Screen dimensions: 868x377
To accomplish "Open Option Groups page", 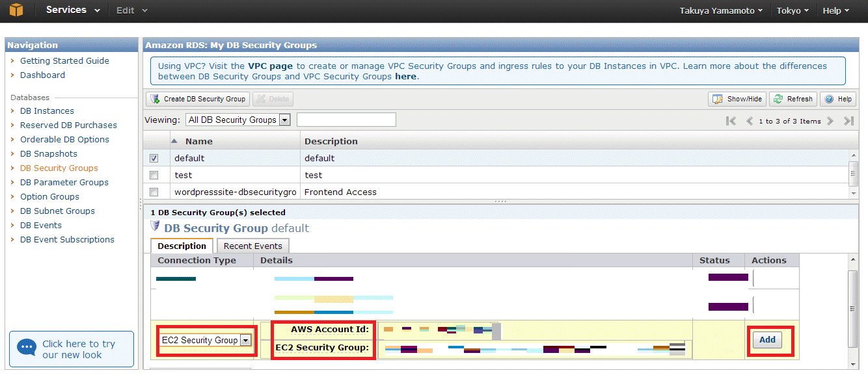I will pos(49,197).
